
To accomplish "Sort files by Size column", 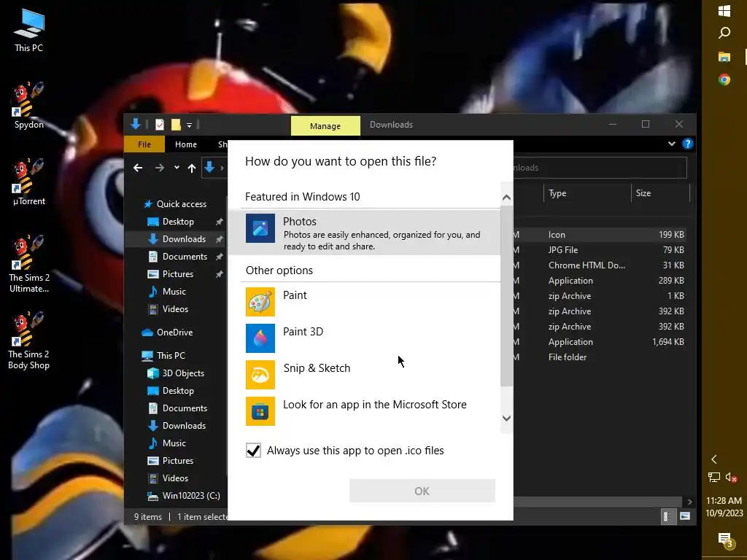I will [660, 193].
